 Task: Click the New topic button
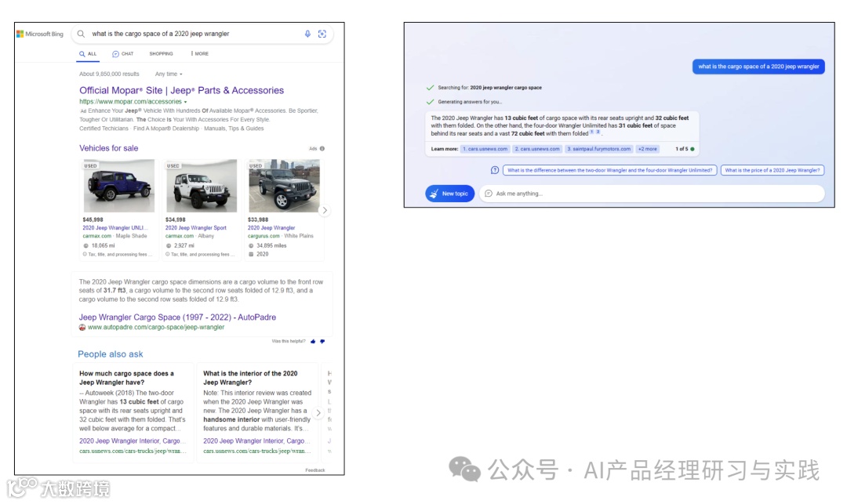tap(450, 194)
